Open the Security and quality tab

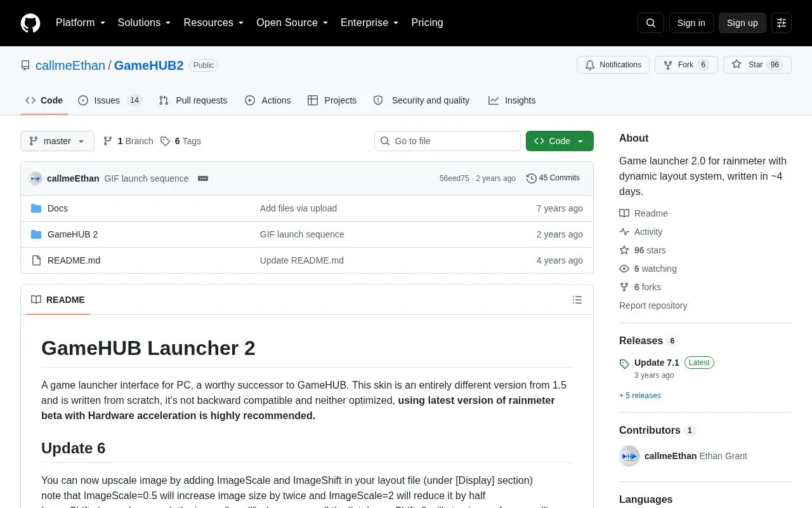(x=421, y=100)
